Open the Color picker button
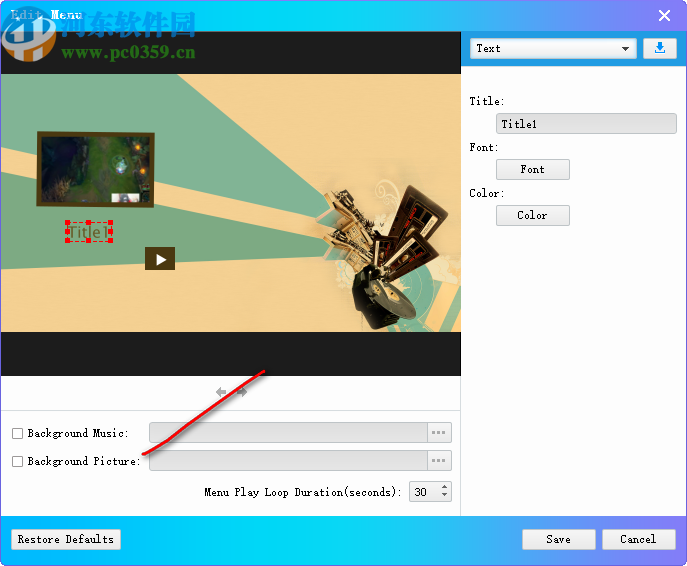 pos(533,215)
